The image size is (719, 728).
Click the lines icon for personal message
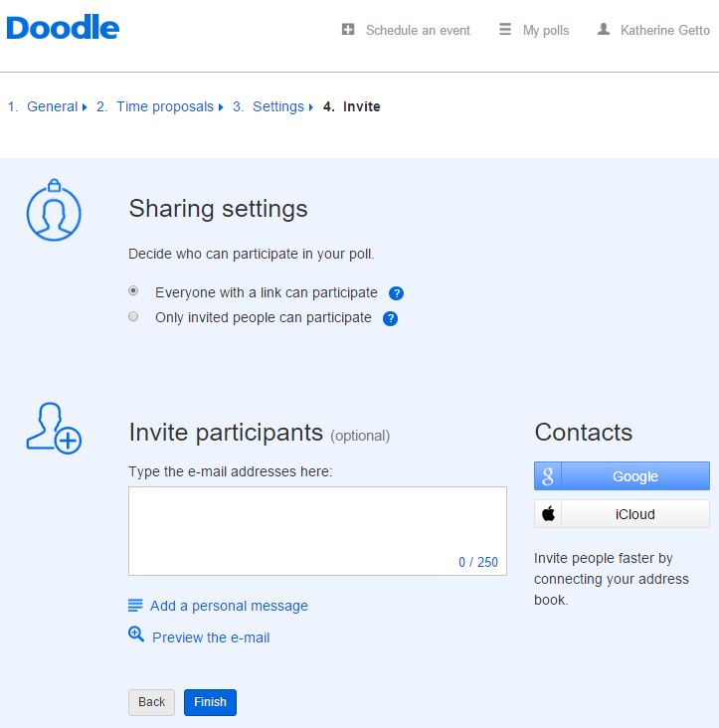(135, 606)
